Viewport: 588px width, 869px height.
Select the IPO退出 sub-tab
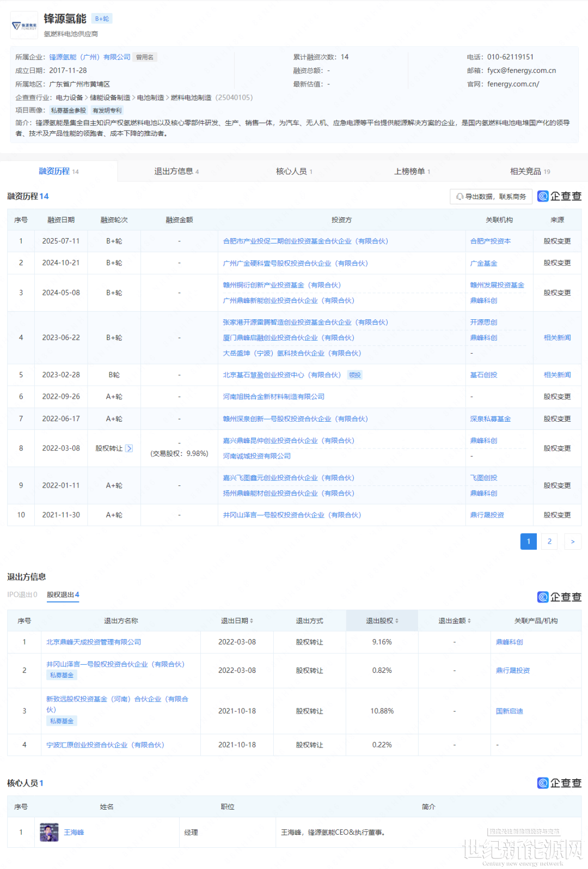[22, 595]
